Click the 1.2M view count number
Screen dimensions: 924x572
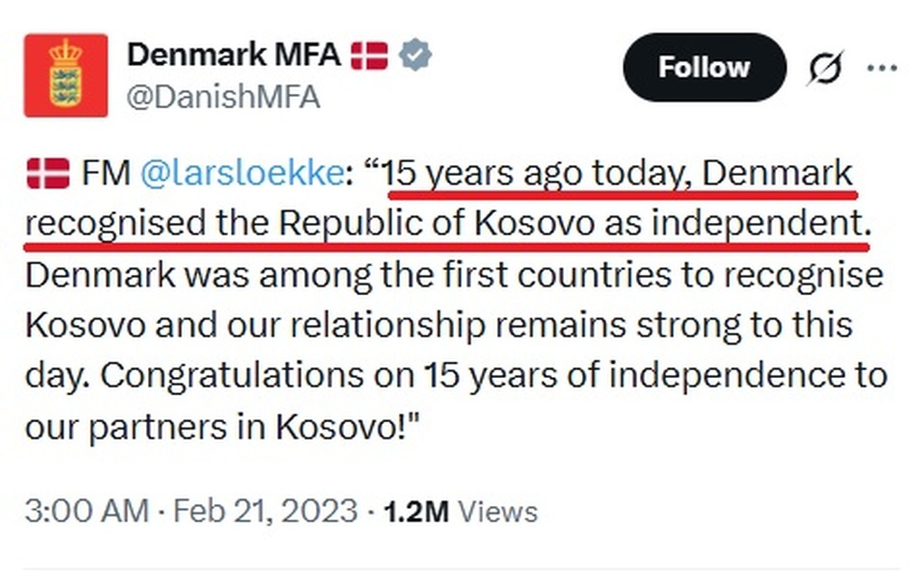click(416, 512)
